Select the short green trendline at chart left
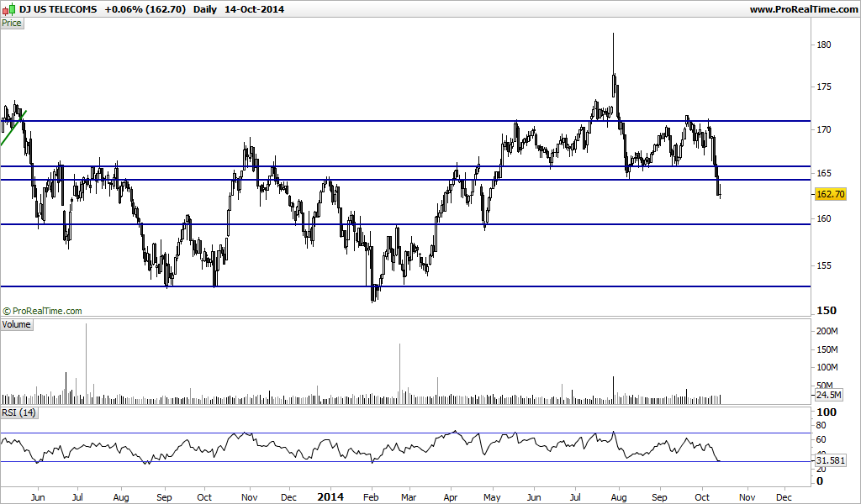Screen dimensions: 861x504 coord(13,128)
